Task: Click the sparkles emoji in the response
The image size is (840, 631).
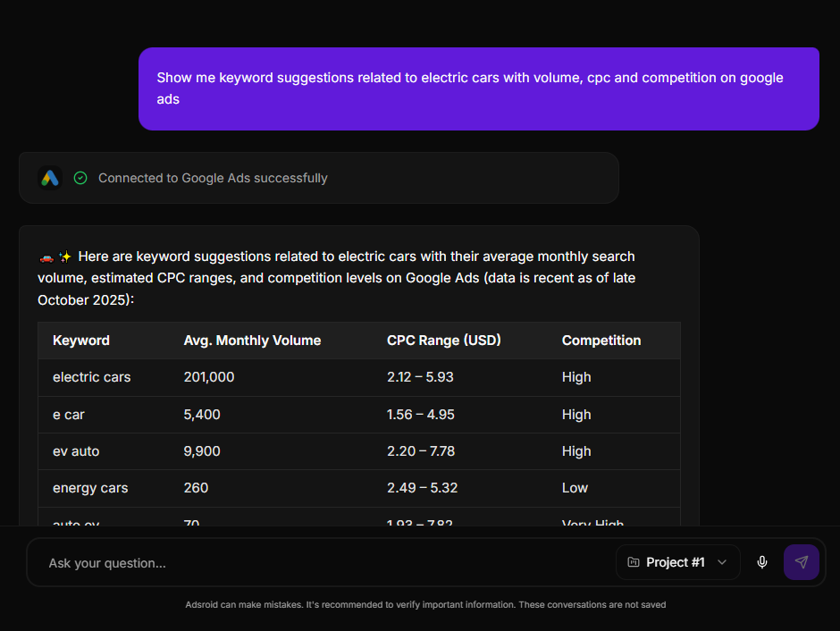Action: click(x=65, y=257)
